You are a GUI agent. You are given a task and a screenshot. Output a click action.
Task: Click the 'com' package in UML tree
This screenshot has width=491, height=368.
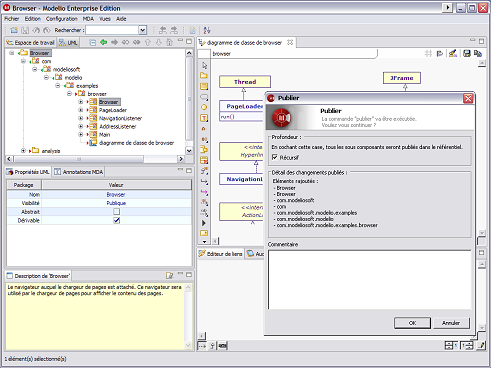click(x=46, y=61)
